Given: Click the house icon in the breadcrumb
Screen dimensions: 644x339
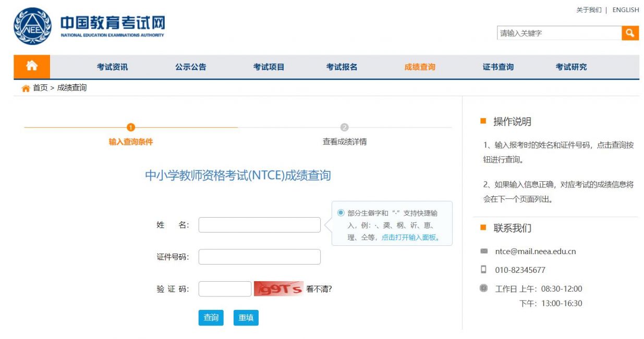Looking at the screenshot, I should point(25,87).
